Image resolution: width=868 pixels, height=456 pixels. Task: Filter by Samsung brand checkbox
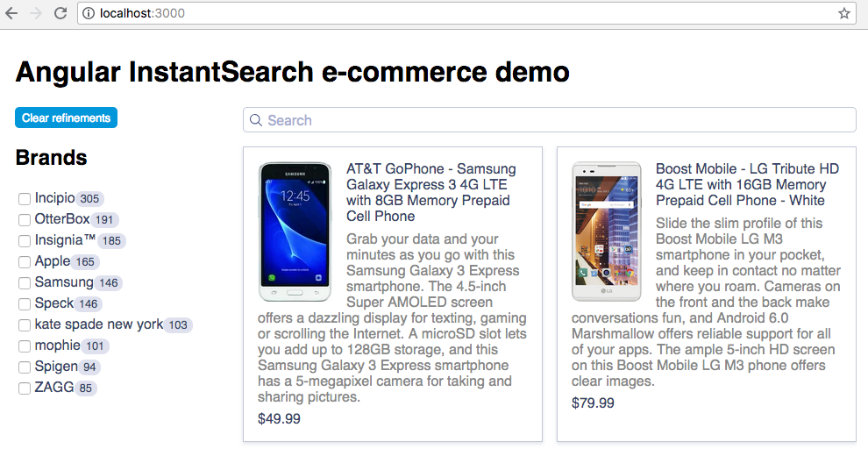pos(25,283)
